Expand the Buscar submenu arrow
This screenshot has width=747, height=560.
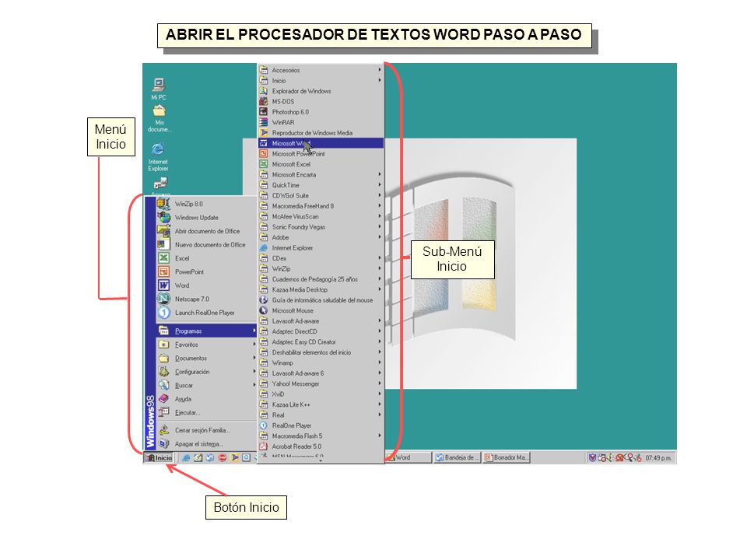point(254,385)
